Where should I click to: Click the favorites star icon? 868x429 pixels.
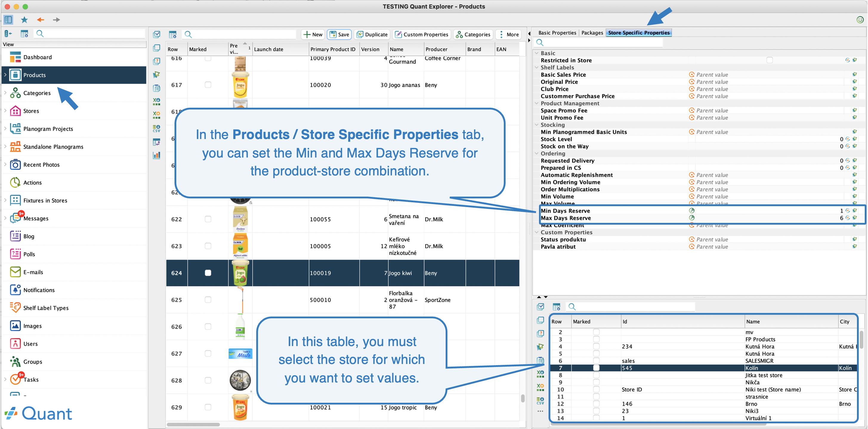point(24,20)
